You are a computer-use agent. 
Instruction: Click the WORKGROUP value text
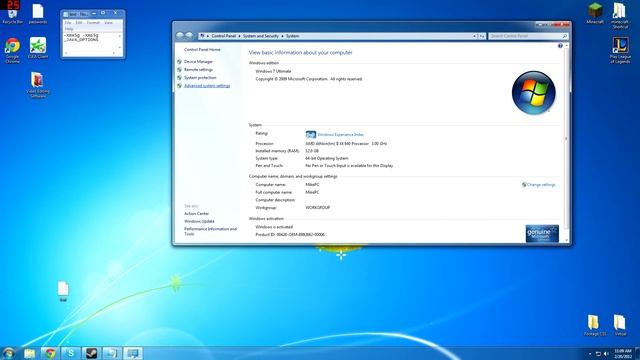(318, 208)
